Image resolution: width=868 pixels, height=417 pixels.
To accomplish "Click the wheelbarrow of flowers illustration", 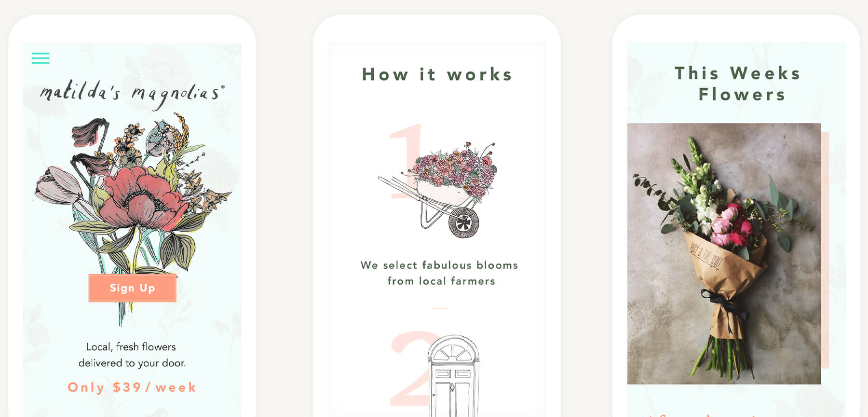I will 437,189.
